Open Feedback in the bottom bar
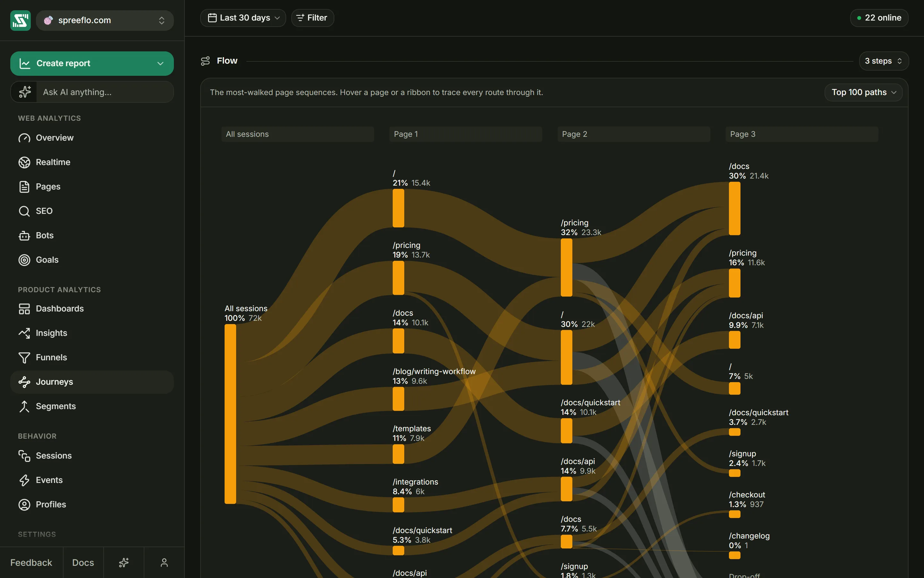Screen dimensions: 924x578 (31, 562)
